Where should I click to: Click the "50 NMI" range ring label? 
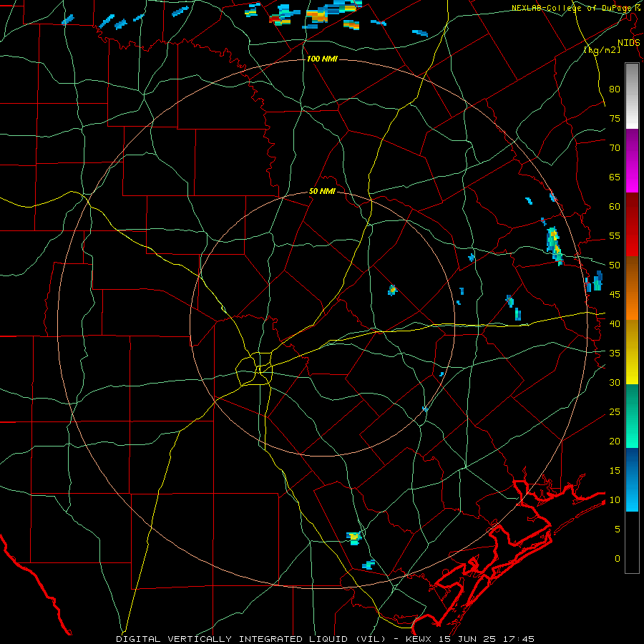pyautogui.click(x=322, y=191)
